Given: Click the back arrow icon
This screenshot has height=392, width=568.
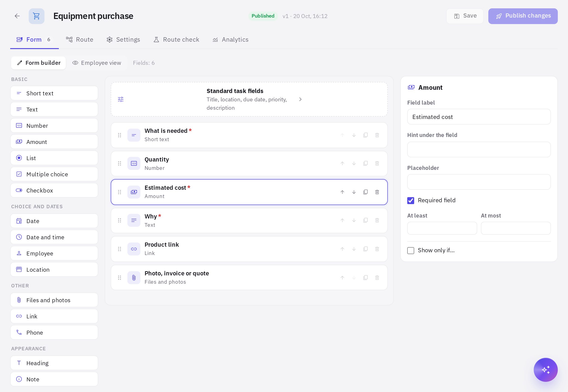Looking at the screenshot, I should (x=17, y=16).
